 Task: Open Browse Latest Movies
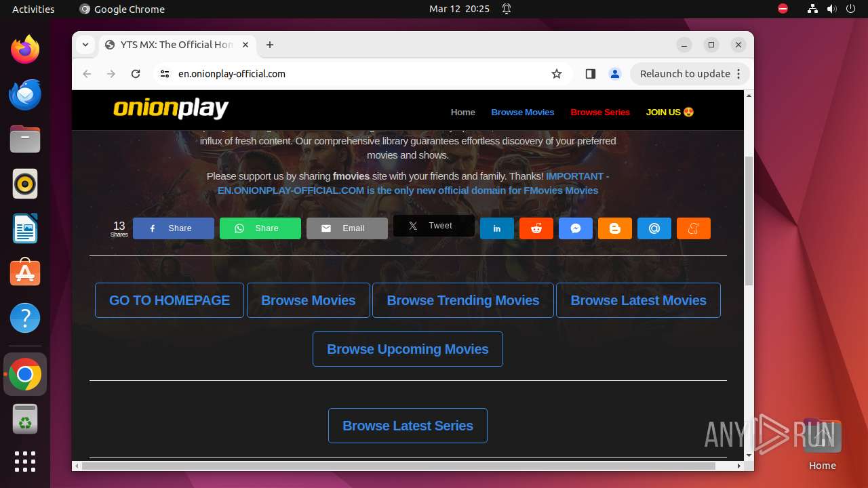coord(638,300)
